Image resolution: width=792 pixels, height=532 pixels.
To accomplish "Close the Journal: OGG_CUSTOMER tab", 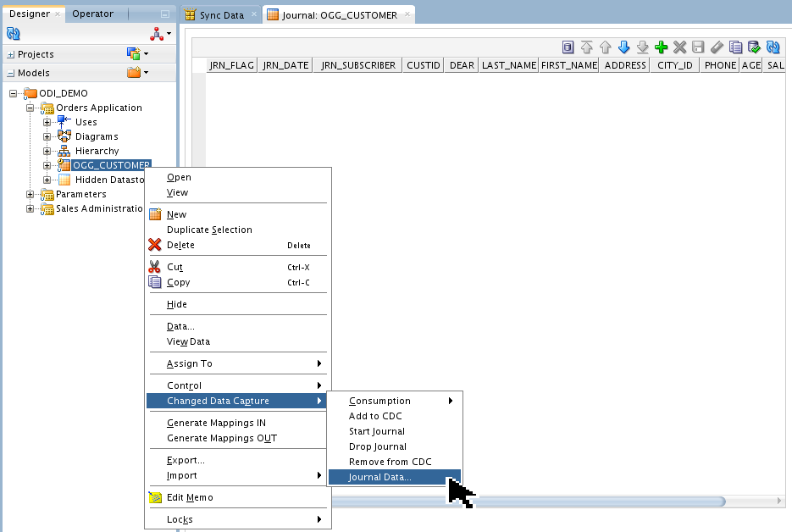I will pos(407,14).
